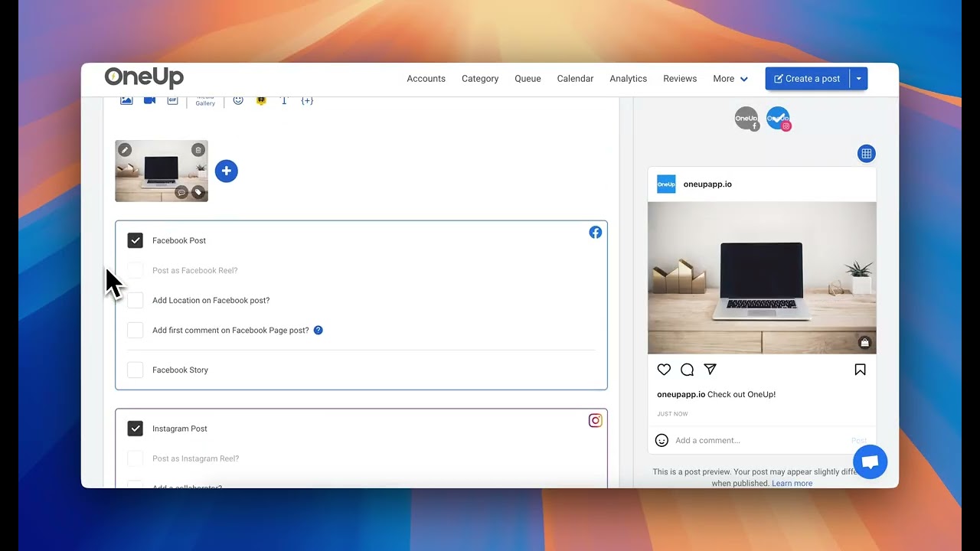The width and height of the screenshot is (980, 551).
Task: Click the heart like icon in preview
Action: coord(664,370)
